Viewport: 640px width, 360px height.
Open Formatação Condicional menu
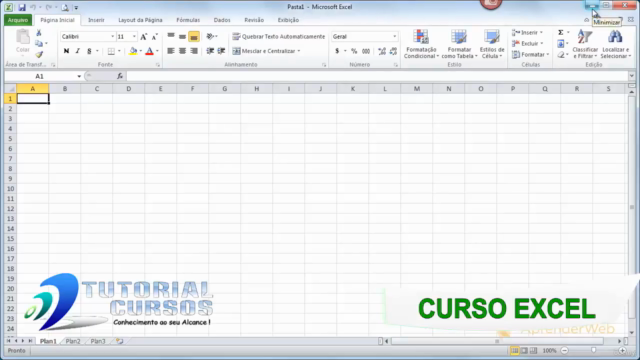tap(421, 44)
